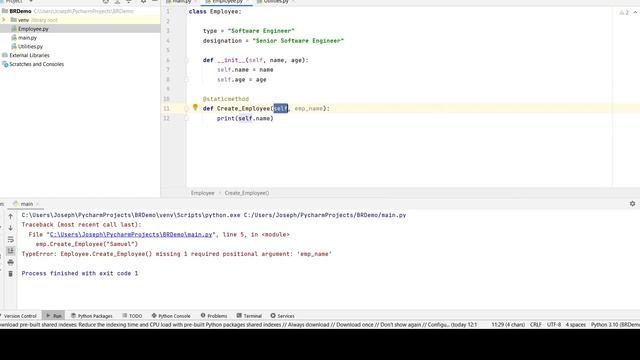
Task: Click the lightbulb quick-fix icon on line 11
Action: [195, 107]
